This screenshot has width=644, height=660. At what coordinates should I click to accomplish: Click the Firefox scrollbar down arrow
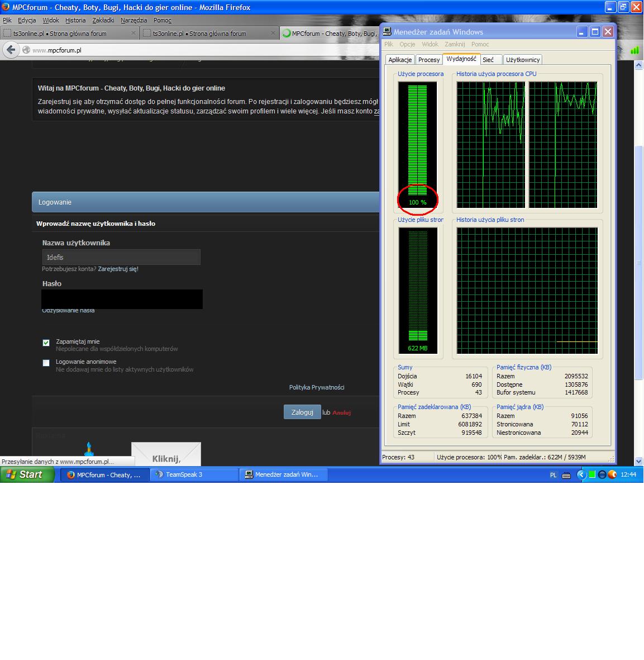coord(638,461)
